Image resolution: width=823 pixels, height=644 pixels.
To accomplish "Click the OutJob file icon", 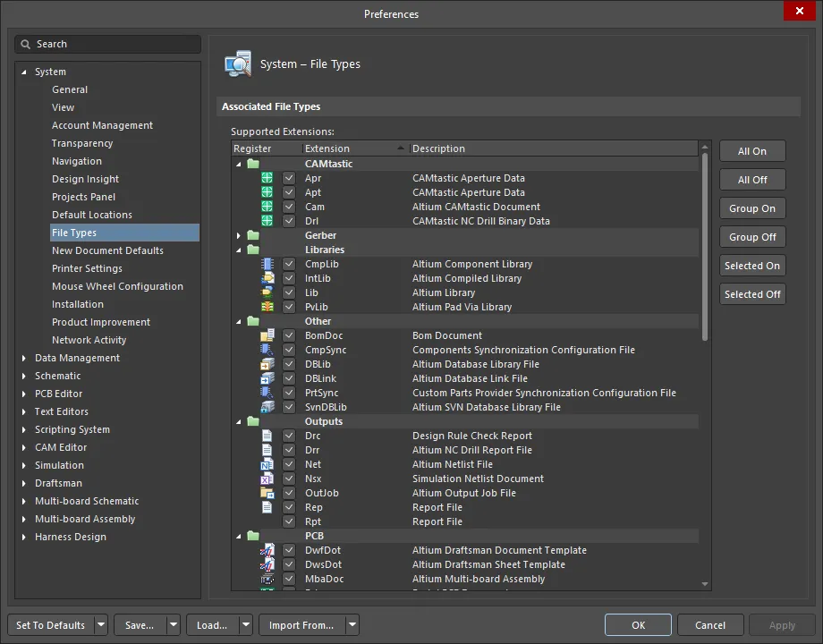I will click(267, 493).
